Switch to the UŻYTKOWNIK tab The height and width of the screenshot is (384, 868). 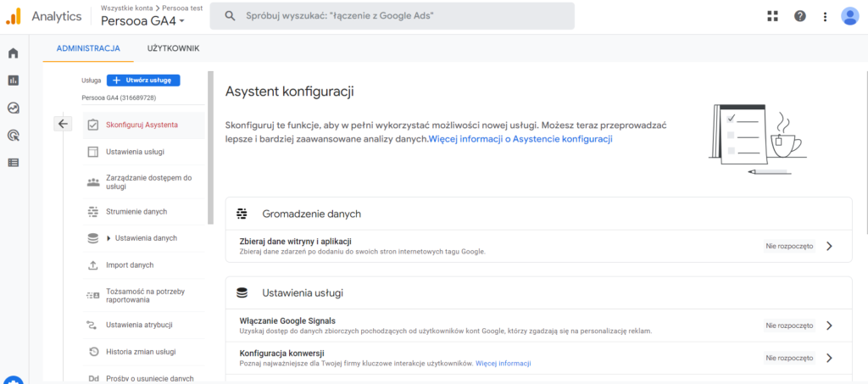[173, 48]
